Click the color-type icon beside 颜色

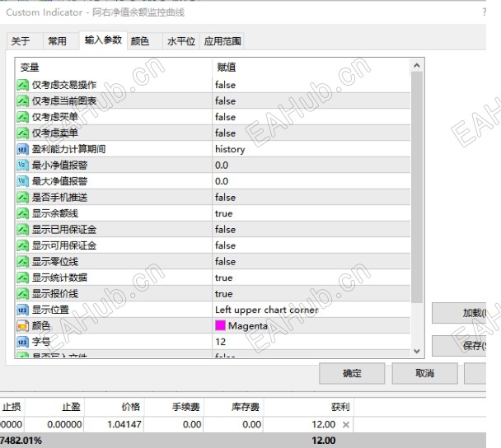point(23,325)
